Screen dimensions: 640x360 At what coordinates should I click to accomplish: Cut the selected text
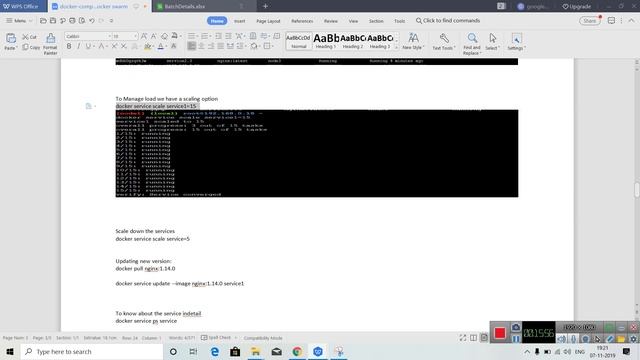(29, 37)
